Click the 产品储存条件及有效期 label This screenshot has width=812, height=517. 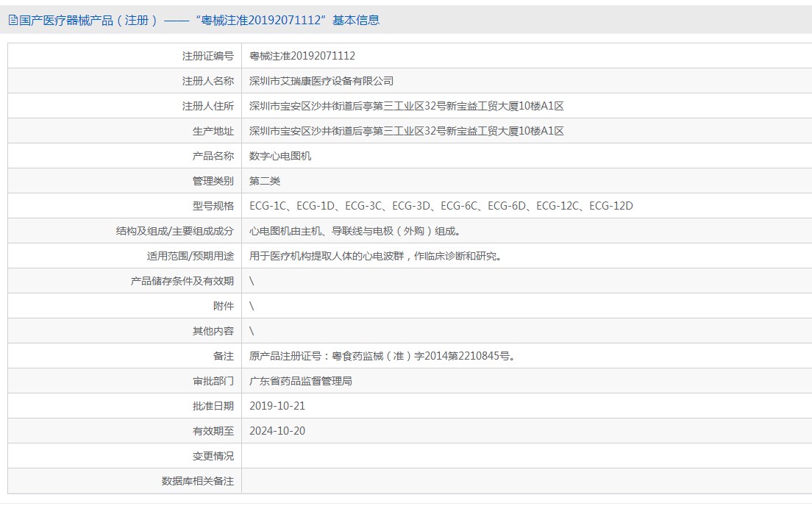tap(182, 281)
